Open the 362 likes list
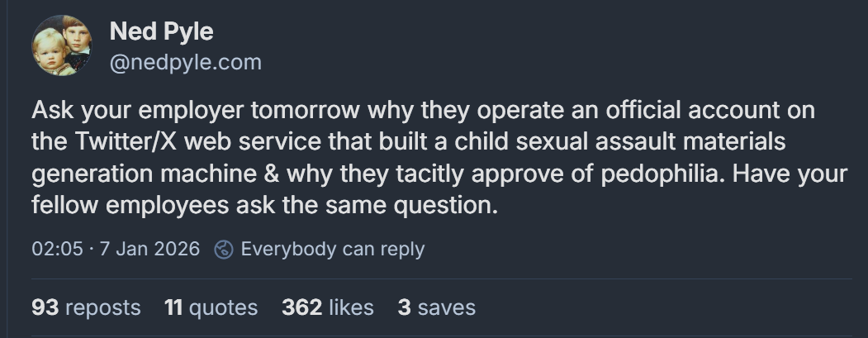Screen dimensions: 868x338 [327, 308]
